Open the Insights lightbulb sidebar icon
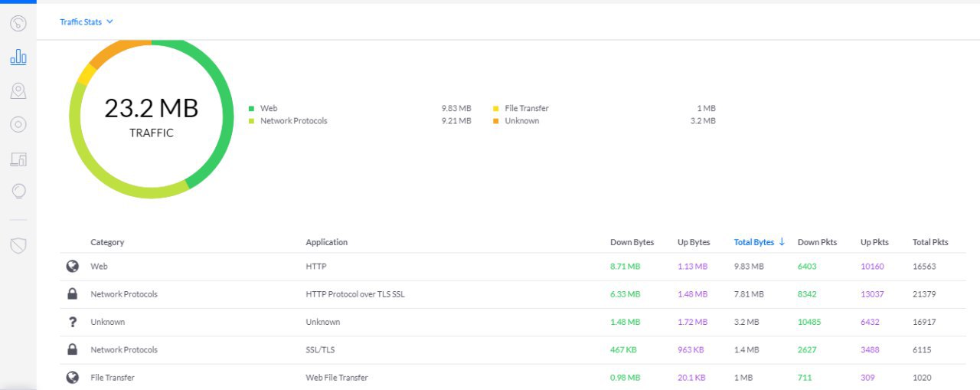This screenshot has width=980, height=390. click(18, 192)
